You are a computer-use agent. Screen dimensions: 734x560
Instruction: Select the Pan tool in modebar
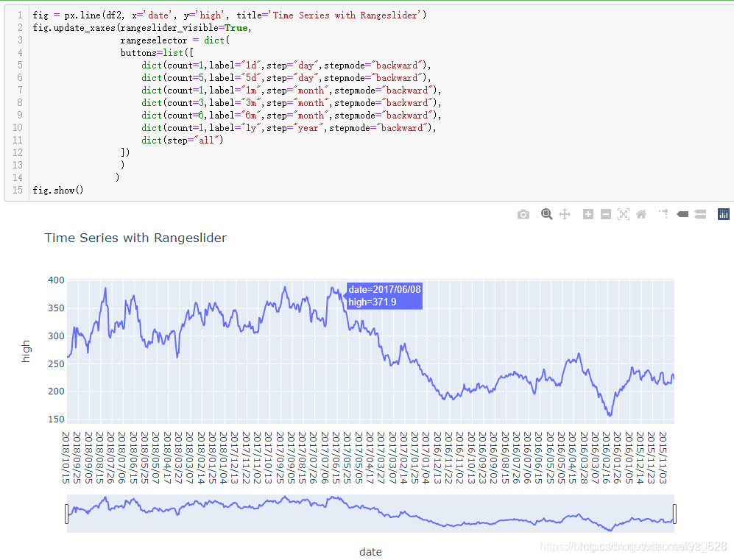(x=565, y=214)
